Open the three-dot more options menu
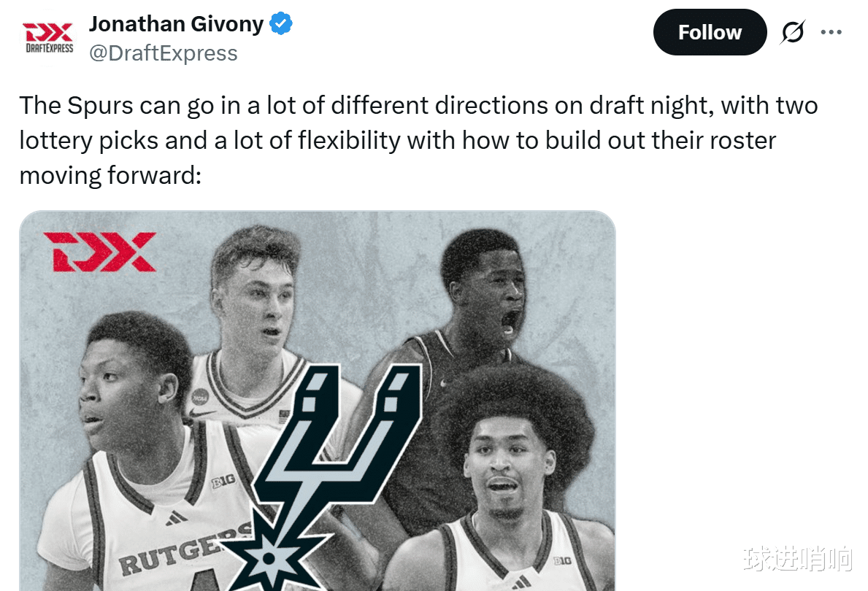The height and width of the screenshot is (591, 868). (x=831, y=32)
